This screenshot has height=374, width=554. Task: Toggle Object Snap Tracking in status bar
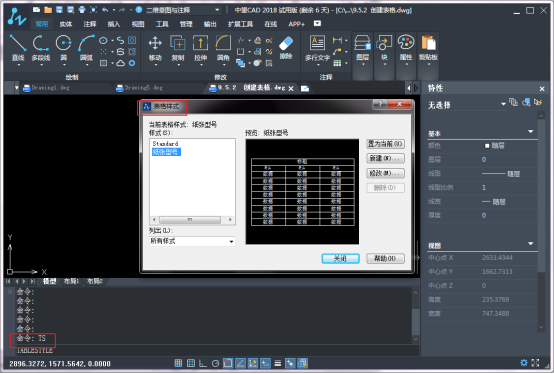pos(240,363)
